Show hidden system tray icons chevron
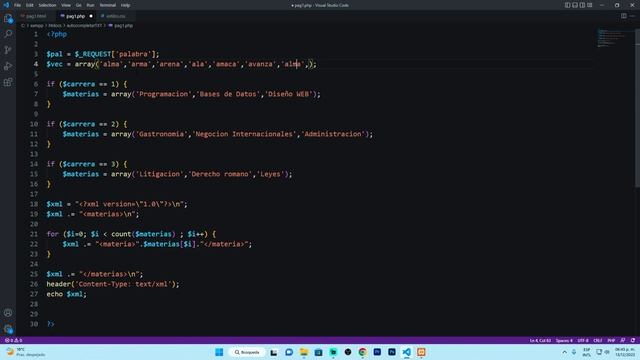 pyautogui.click(x=564, y=352)
